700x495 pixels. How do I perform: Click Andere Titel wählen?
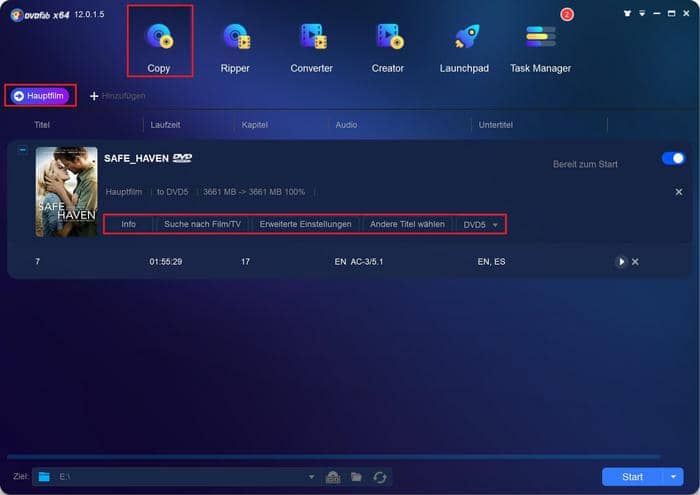[407, 224]
